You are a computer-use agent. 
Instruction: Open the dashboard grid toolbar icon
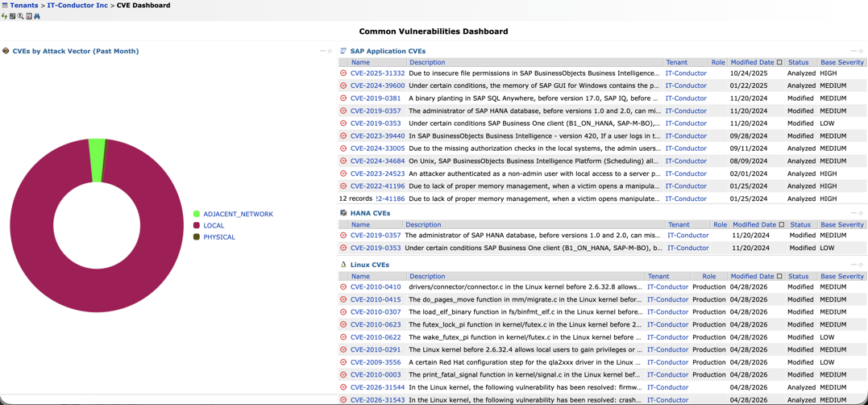click(12, 16)
